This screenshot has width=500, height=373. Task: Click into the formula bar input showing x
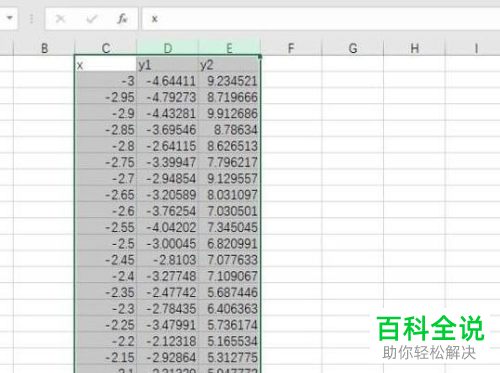coord(321,19)
